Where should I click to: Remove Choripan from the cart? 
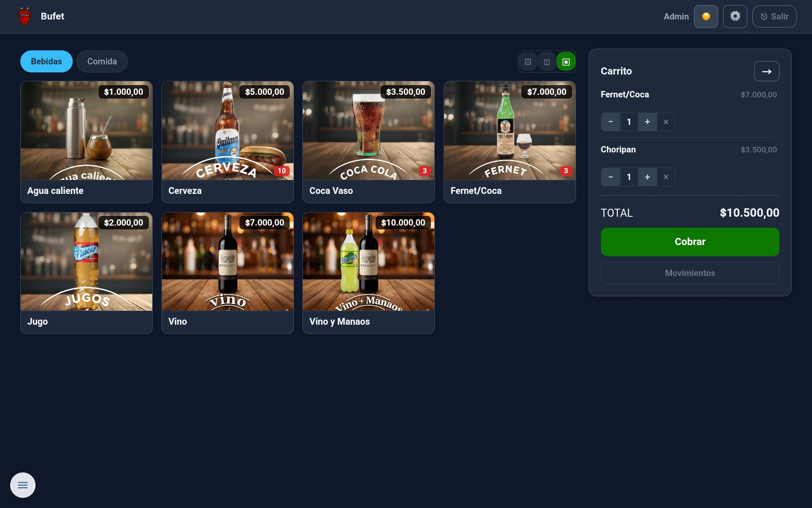(x=666, y=177)
